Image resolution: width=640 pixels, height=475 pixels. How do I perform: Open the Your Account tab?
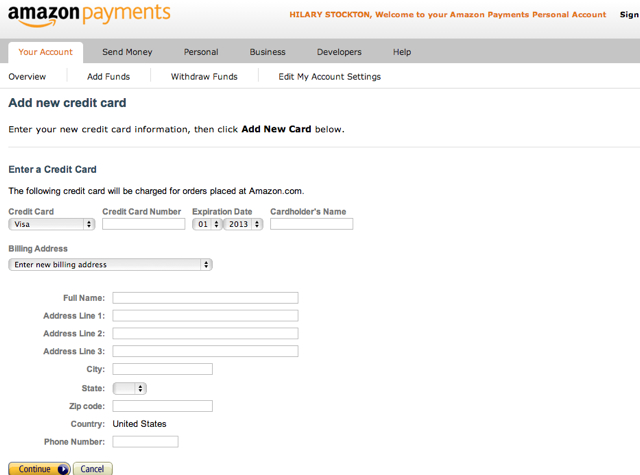click(x=45, y=52)
